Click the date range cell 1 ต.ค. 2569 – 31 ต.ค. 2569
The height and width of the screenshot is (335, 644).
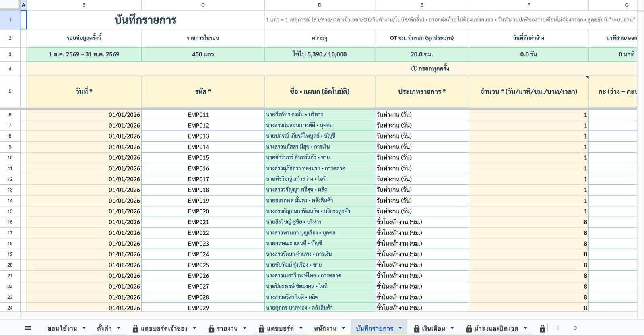point(84,54)
